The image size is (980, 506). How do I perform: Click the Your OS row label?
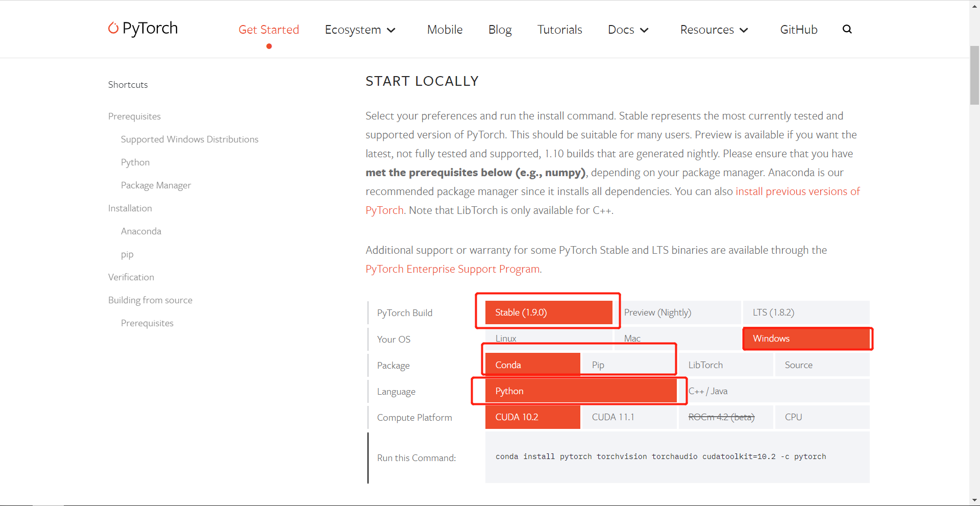tap(394, 340)
